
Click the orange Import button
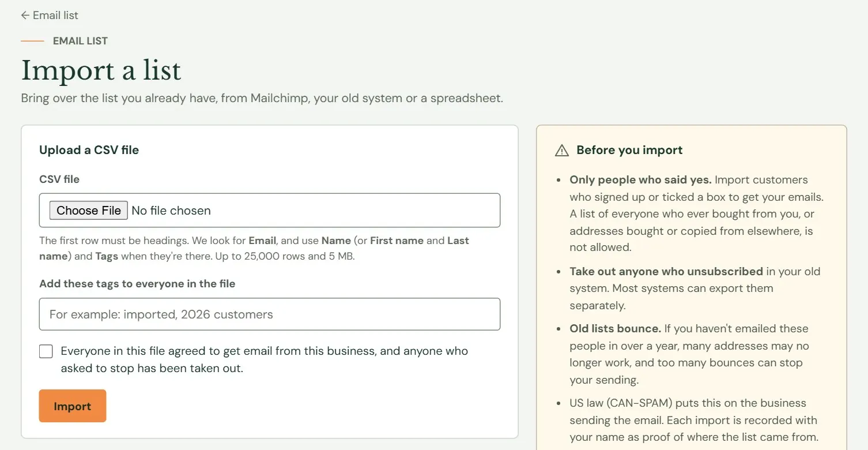(x=73, y=406)
